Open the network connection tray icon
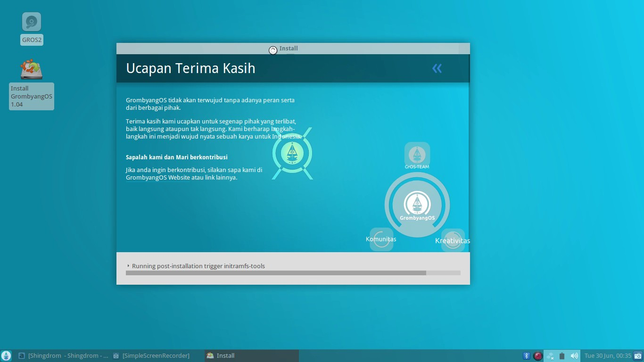Image resolution: width=644 pixels, height=362 pixels. 550,356
